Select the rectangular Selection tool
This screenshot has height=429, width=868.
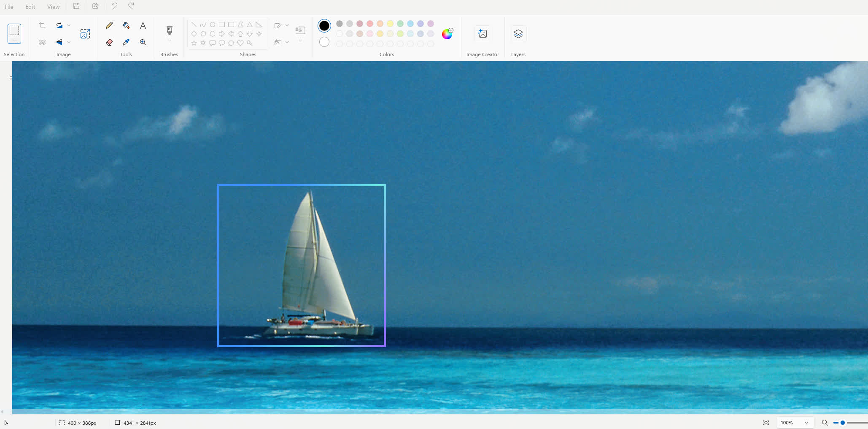click(14, 30)
